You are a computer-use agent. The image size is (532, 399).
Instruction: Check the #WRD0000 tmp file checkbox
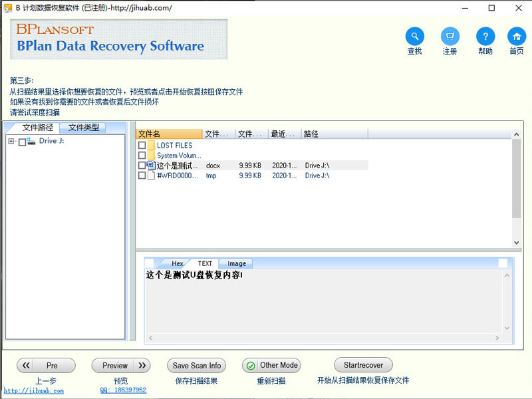click(142, 176)
